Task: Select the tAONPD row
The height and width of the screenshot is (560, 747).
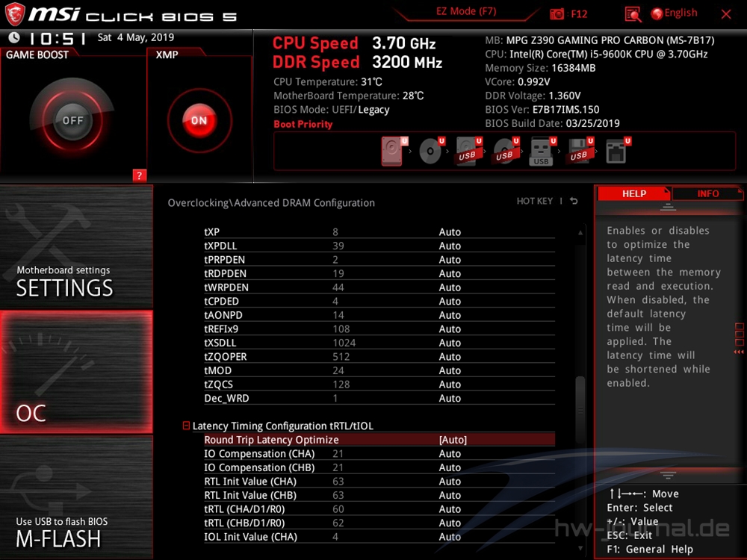Action: coord(379,315)
